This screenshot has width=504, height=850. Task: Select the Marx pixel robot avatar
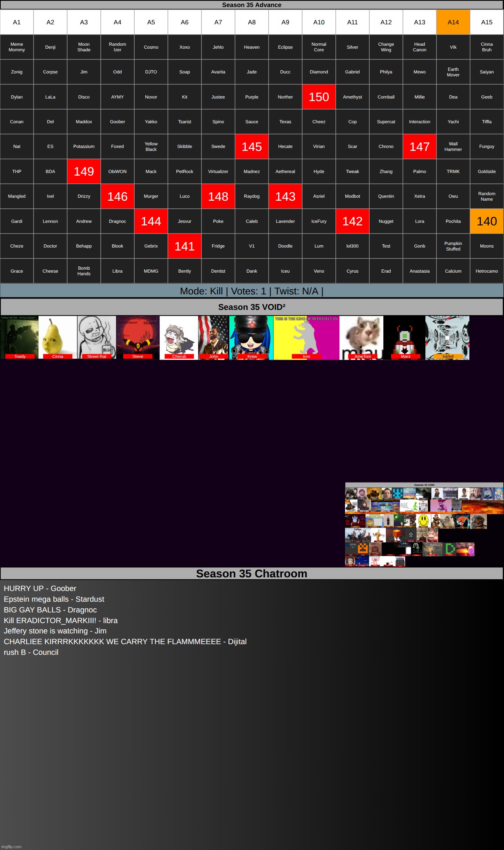[405, 337]
